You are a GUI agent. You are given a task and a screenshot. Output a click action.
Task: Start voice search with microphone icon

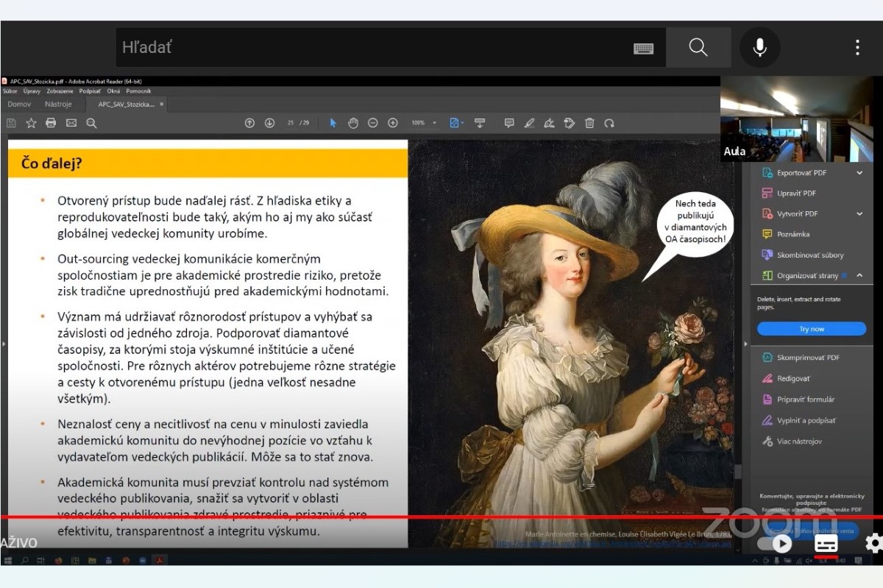759,48
